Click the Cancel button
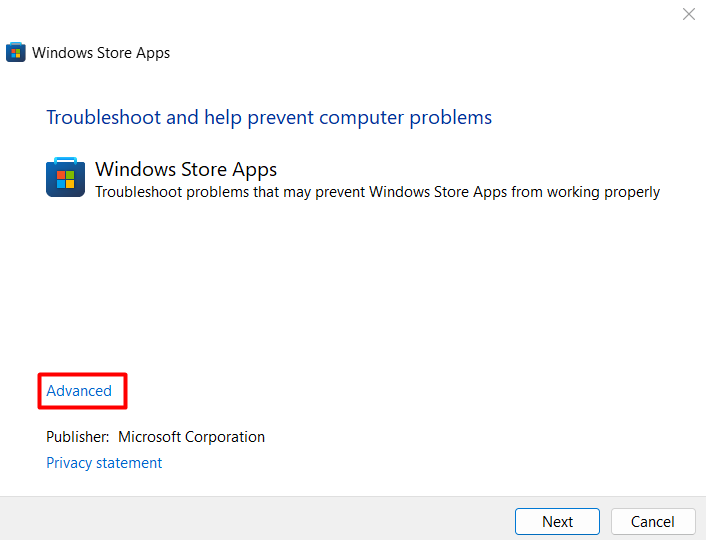 pyautogui.click(x=652, y=521)
